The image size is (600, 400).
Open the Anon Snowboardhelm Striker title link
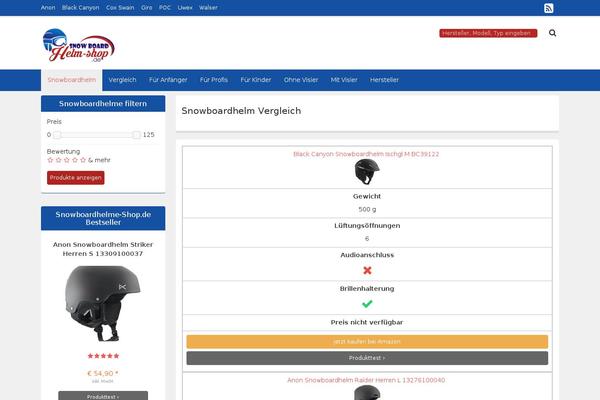(103, 249)
